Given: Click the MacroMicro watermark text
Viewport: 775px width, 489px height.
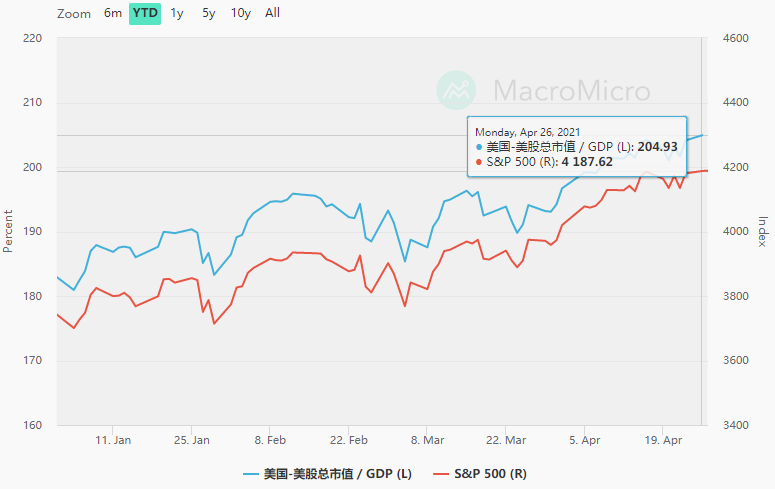Looking at the screenshot, I should [x=571, y=91].
